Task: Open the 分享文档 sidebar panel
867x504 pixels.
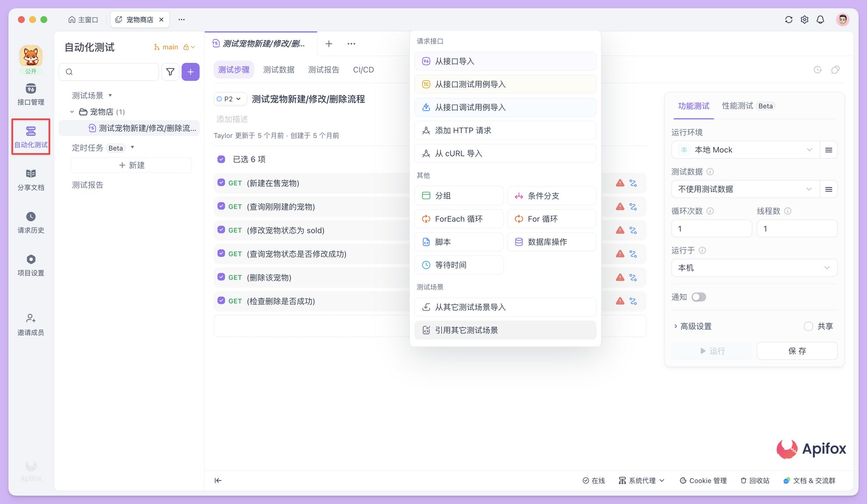Action: point(30,179)
